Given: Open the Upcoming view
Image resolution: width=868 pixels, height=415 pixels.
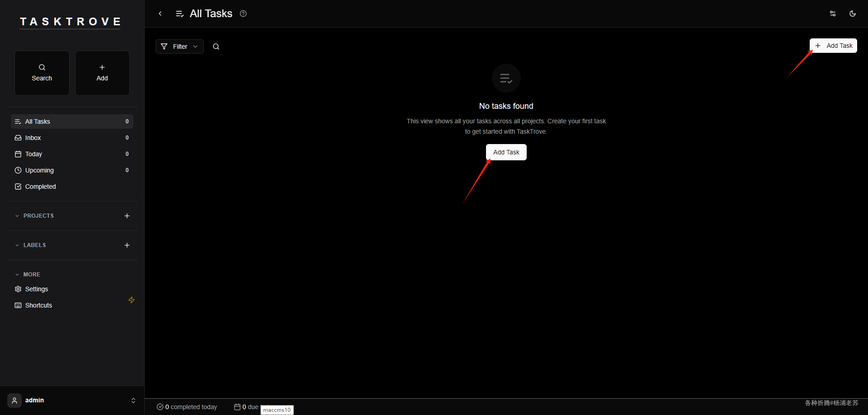Looking at the screenshot, I should point(72,170).
